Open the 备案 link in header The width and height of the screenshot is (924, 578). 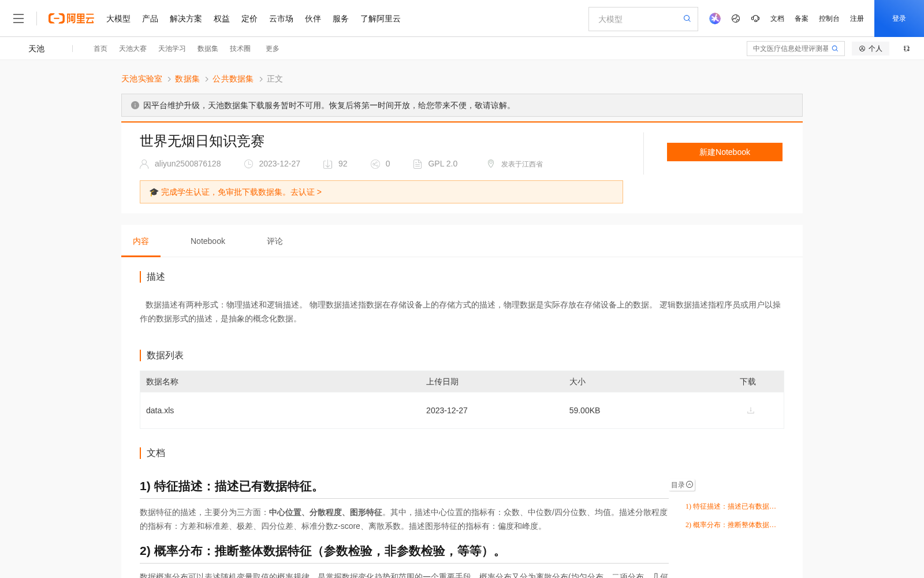point(802,18)
